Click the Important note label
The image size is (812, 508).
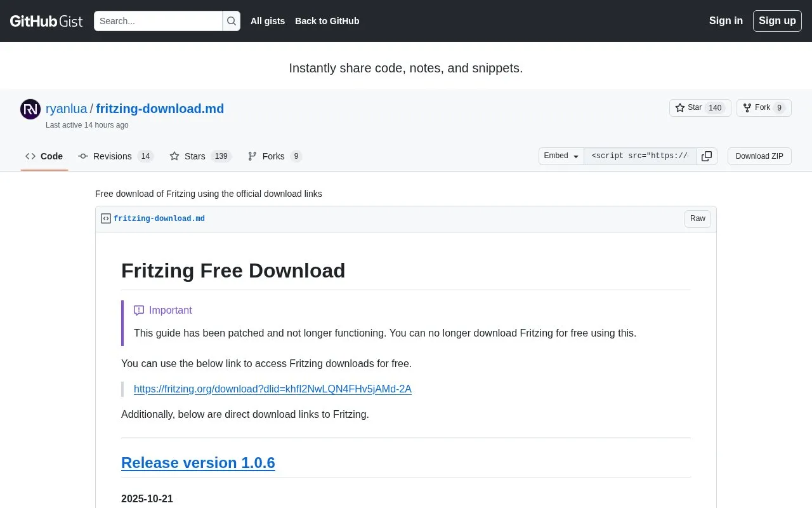pos(170,311)
